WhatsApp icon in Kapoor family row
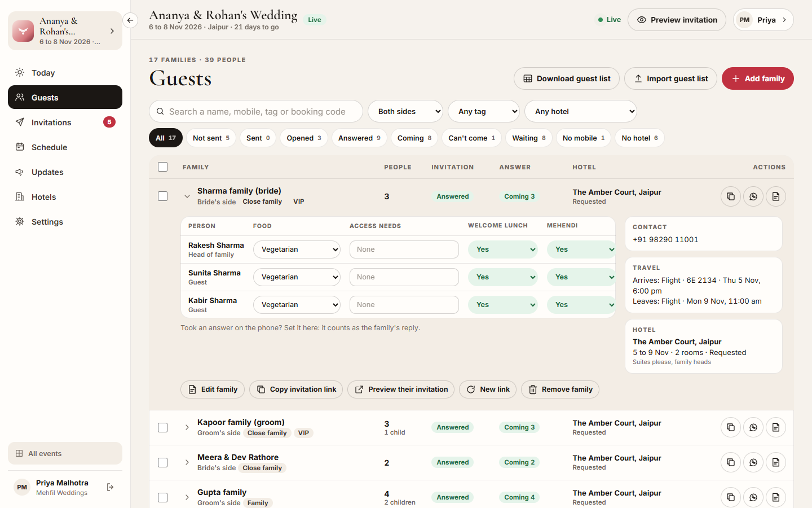Viewport: 812px width, 508px height. tap(753, 427)
